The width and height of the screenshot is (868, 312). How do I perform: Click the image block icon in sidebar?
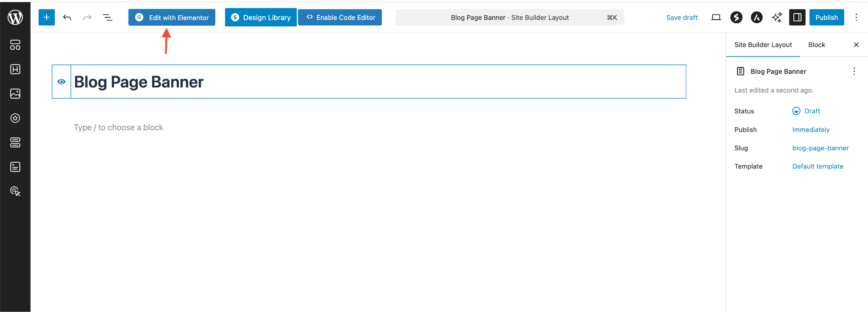[x=15, y=93]
